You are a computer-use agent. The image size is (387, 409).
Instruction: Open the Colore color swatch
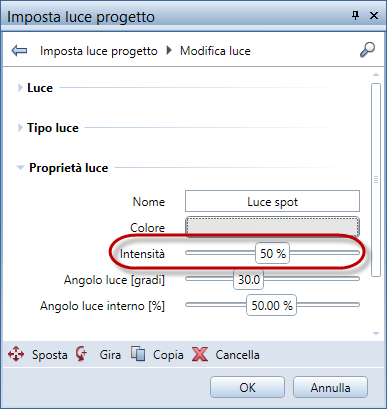tap(272, 227)
